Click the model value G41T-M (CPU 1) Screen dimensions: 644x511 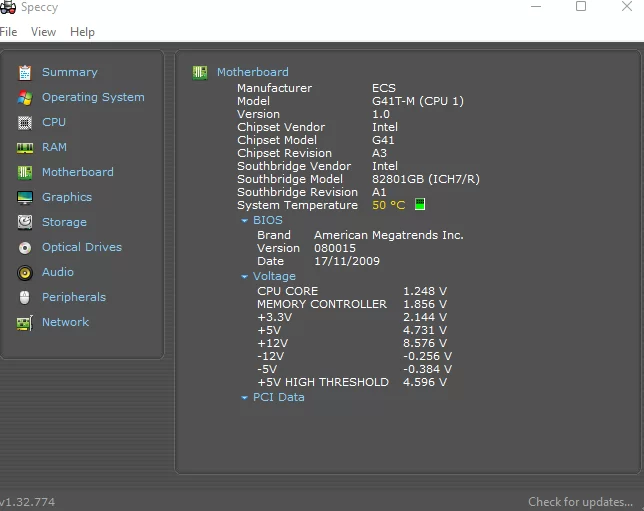click(x=418, y=101)
